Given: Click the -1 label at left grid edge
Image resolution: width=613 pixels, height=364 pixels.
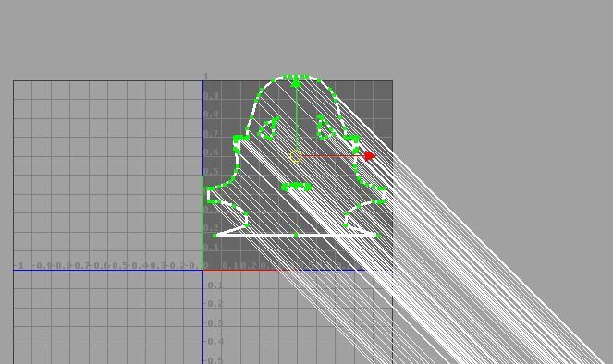Looking at the screenshot, I should tap(18, 265).
